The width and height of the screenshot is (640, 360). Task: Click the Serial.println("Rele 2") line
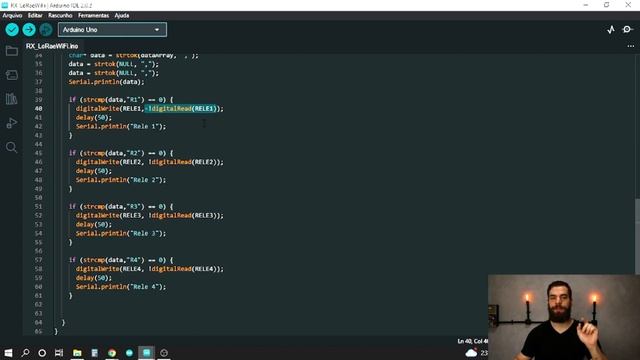[121, 180]
